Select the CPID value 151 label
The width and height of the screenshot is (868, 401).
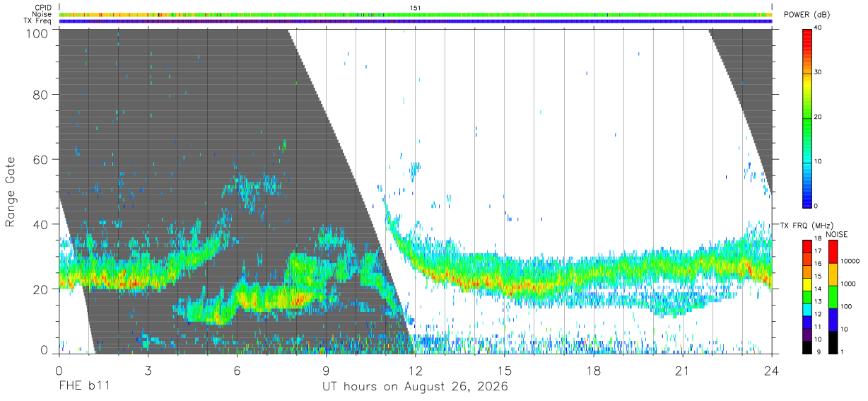click(416, 8)
